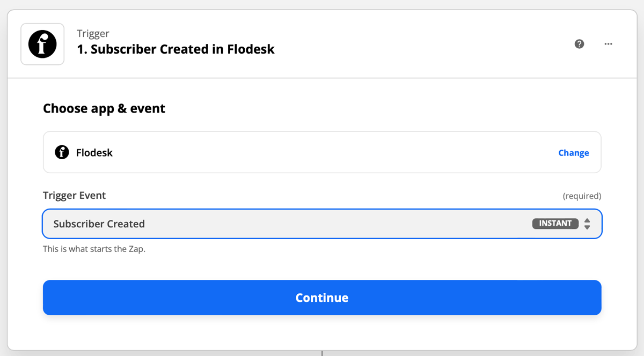The height and width of the screenshot is (356, 644).
Task: Click the large Flodesk logo in the header
Action: click(x=42, y=44)
